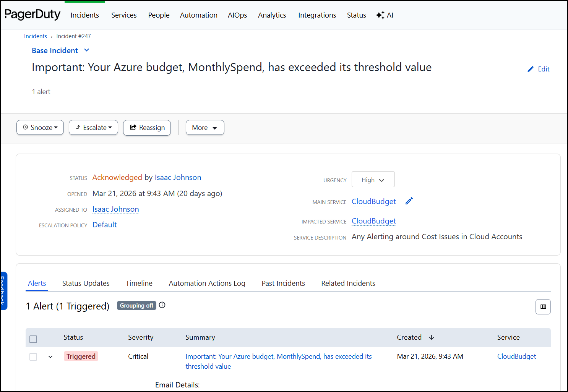Open the Urgency High dropdown
This screenshot has height=392, width=568.
point(373,180)
